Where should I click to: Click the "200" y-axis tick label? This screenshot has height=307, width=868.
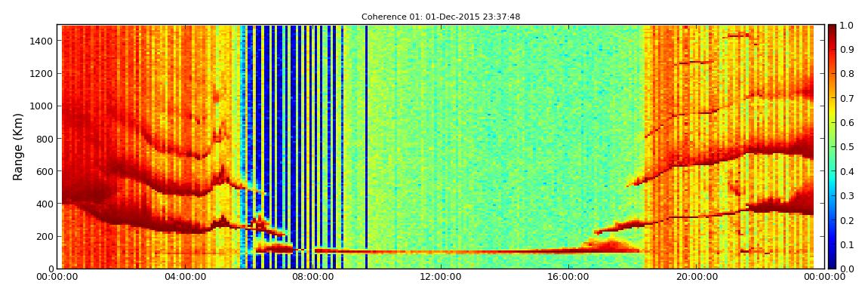coord(45,237)
